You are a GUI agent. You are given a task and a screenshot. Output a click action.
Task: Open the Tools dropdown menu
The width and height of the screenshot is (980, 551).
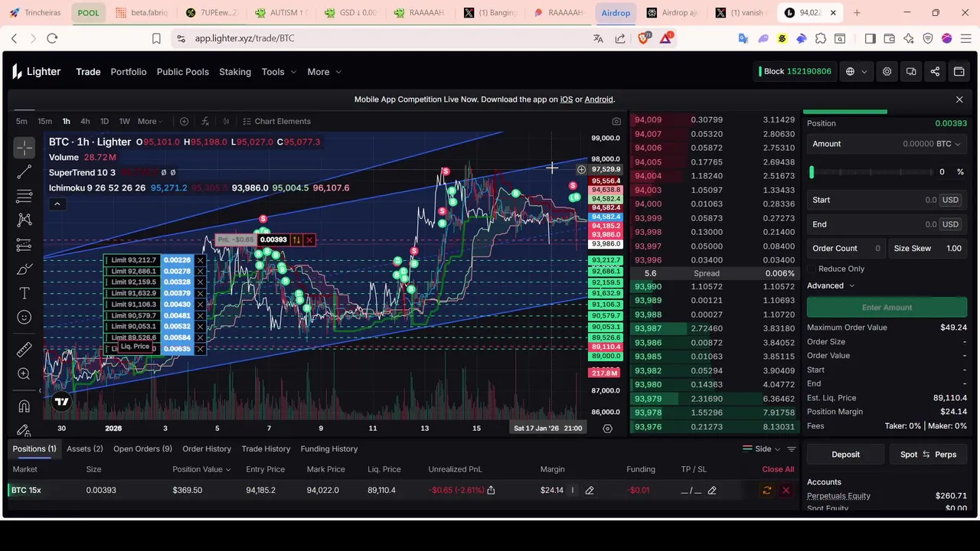(x=279, y=72)
